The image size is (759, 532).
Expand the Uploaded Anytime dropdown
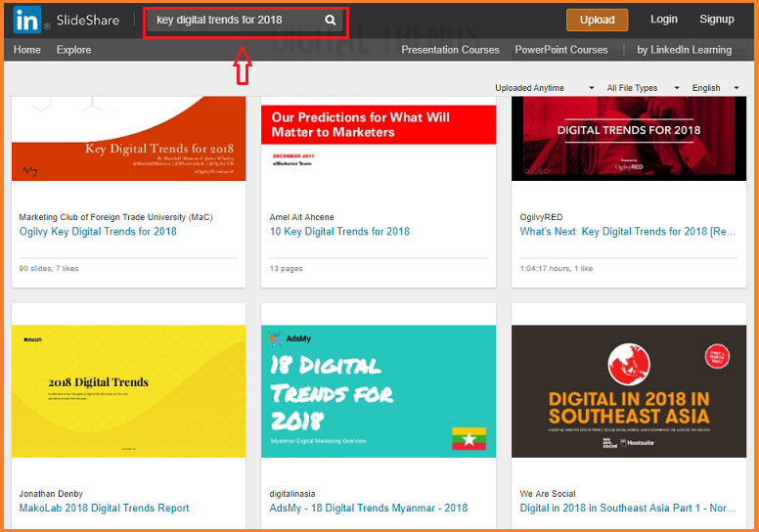pos(544,88)
